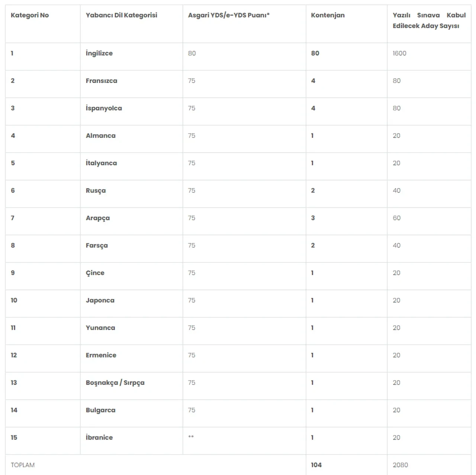The width and height of the screenshot is (476, 475).
Task: Click the total quota value 104
Action: (316, 465)
